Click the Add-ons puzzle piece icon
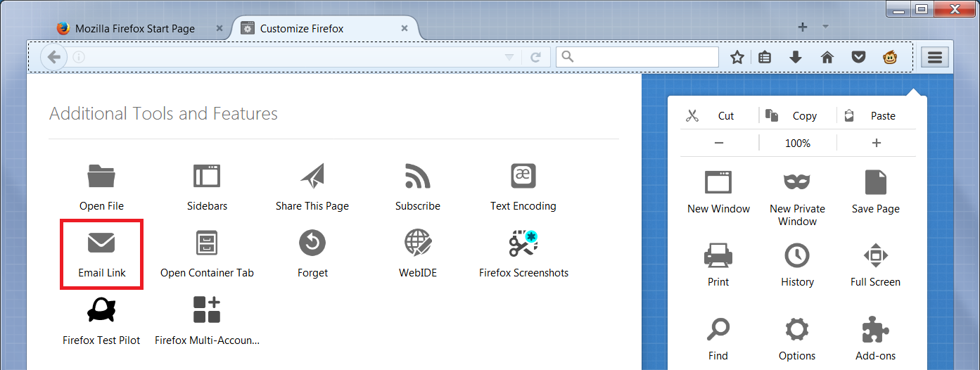This screenshot has width=980, height=370. click(875, 328)
